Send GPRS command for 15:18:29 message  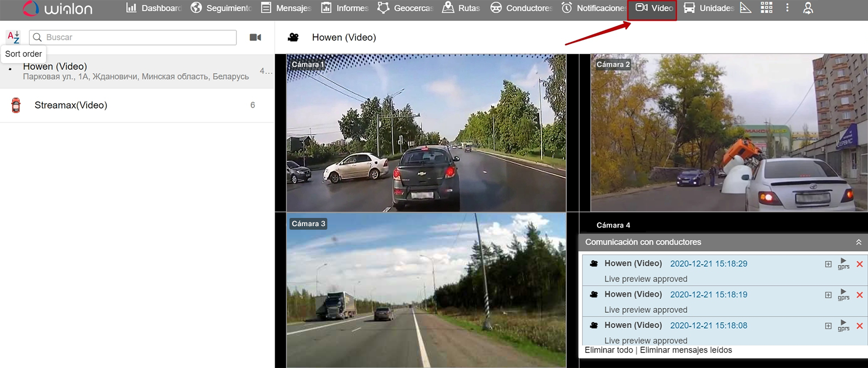(843, 263)
